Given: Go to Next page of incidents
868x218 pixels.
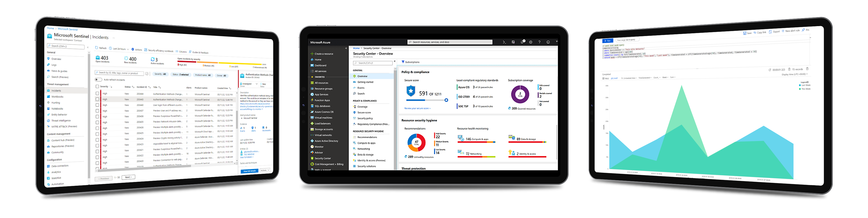Looking at the screenshot, I should [x=128, y=177].
